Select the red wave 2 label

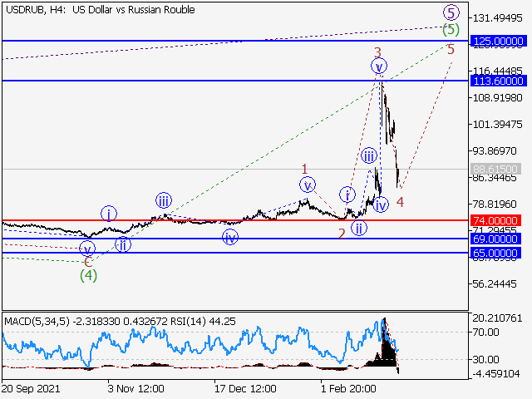tap(342, 234)
